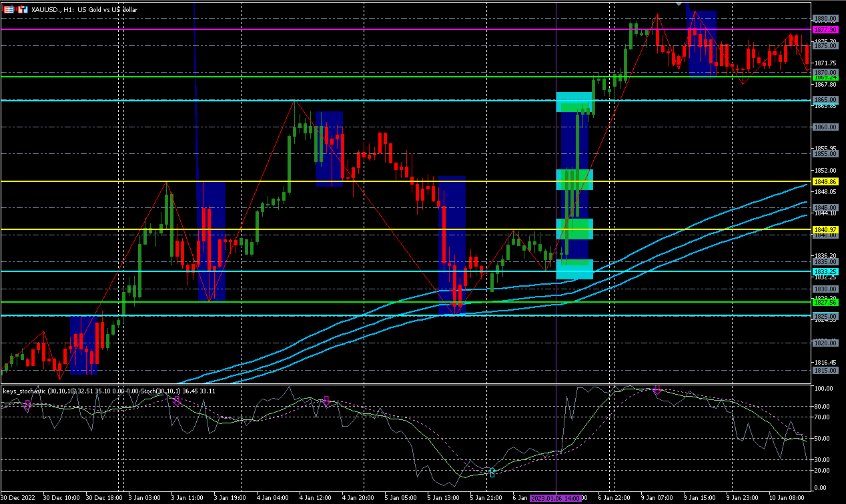This screenshot has height=504, width=846.
Task: Select the magenta stochastic arrow near 30 Dec 2022
Action: 27,405
